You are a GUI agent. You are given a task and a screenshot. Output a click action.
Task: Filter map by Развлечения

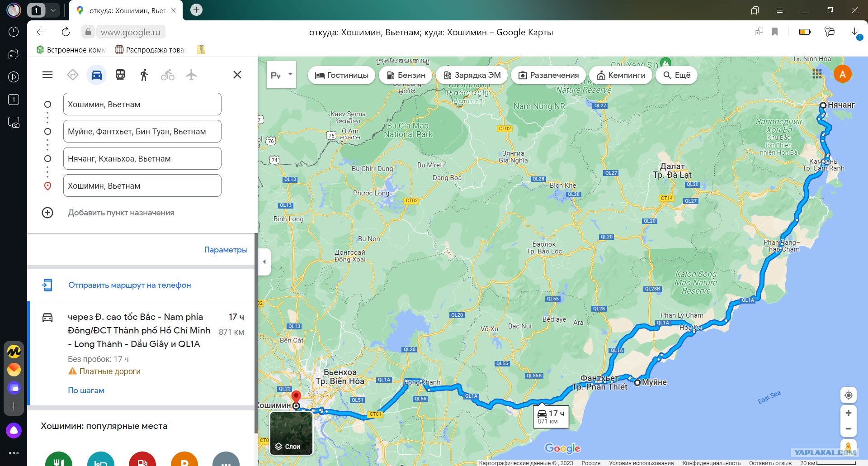point(548,75)
